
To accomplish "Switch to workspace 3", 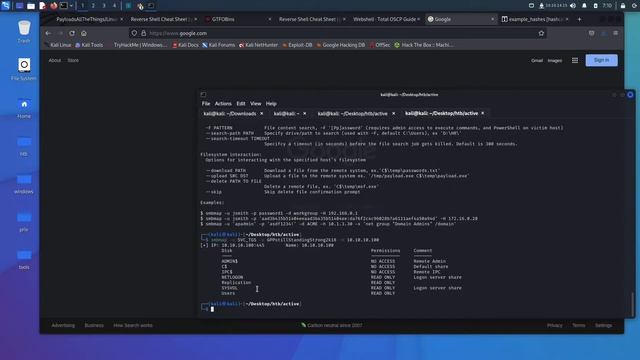I will coord(104,6).
